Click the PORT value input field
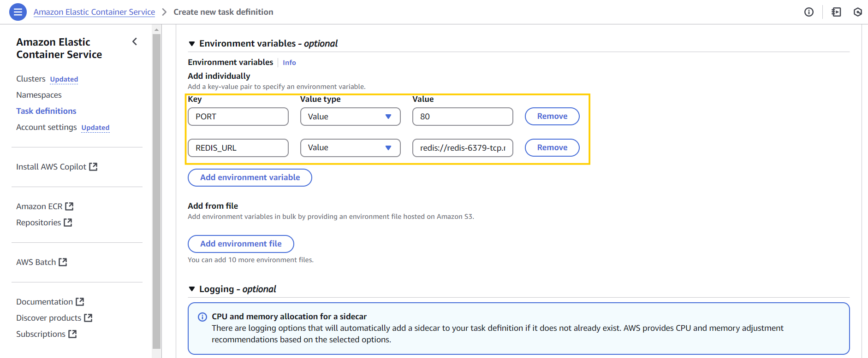This screenshot has width=868, height=358. point(462,117)
